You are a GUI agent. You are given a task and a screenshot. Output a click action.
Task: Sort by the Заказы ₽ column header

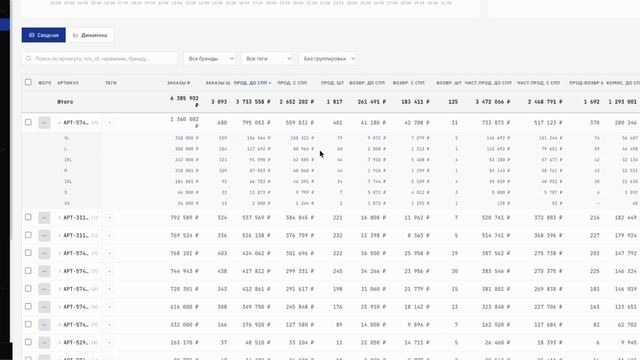[x=178, y=83]
